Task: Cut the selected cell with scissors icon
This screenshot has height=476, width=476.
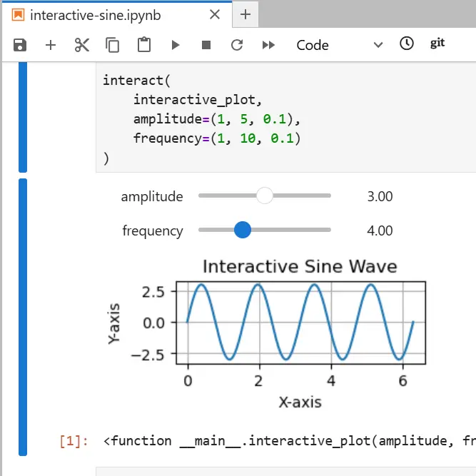Action: pos(82,45)
